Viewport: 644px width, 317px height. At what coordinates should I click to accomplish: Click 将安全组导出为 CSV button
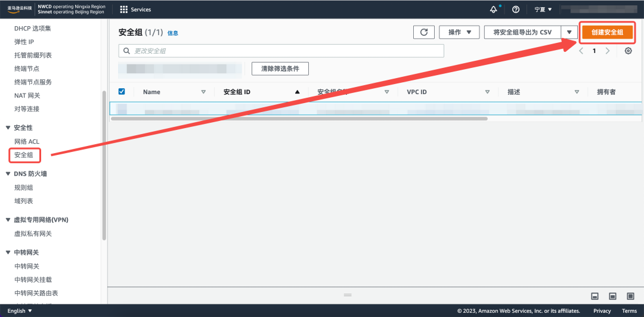pyautogui.click(x=522, y=32)
